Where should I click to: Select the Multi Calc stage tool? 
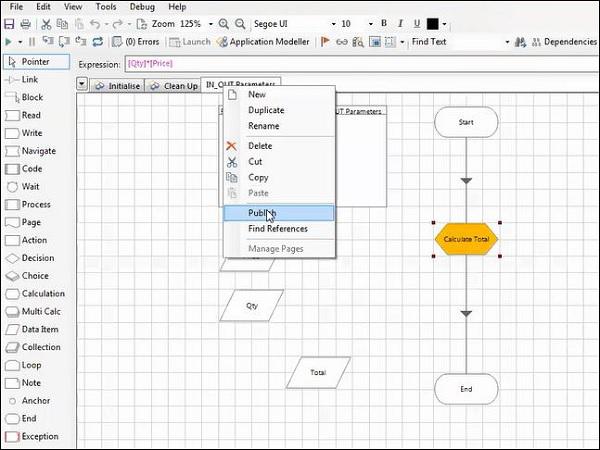(33, 312)
